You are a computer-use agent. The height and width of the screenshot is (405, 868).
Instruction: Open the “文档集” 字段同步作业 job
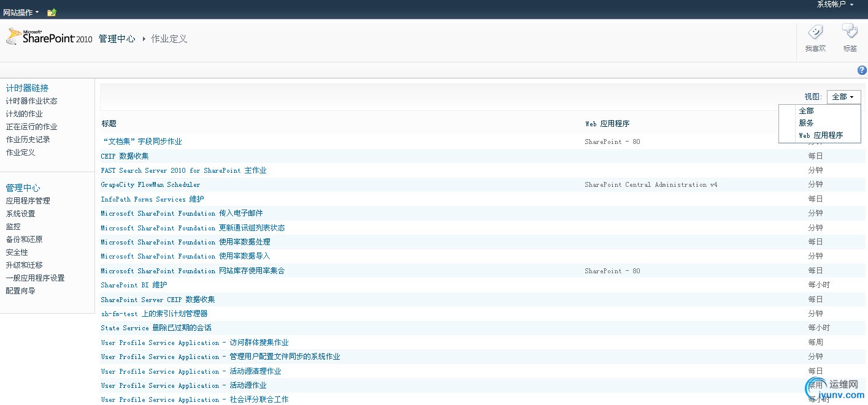click(142, 142)
